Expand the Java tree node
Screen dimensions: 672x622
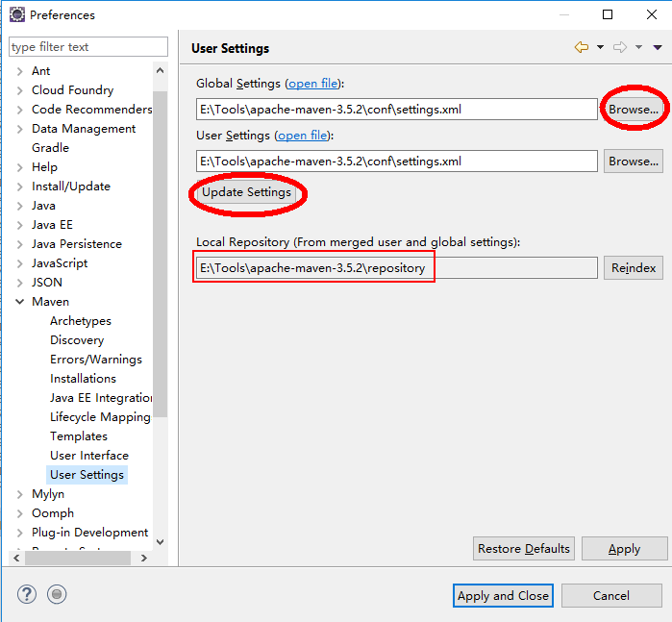19,206
